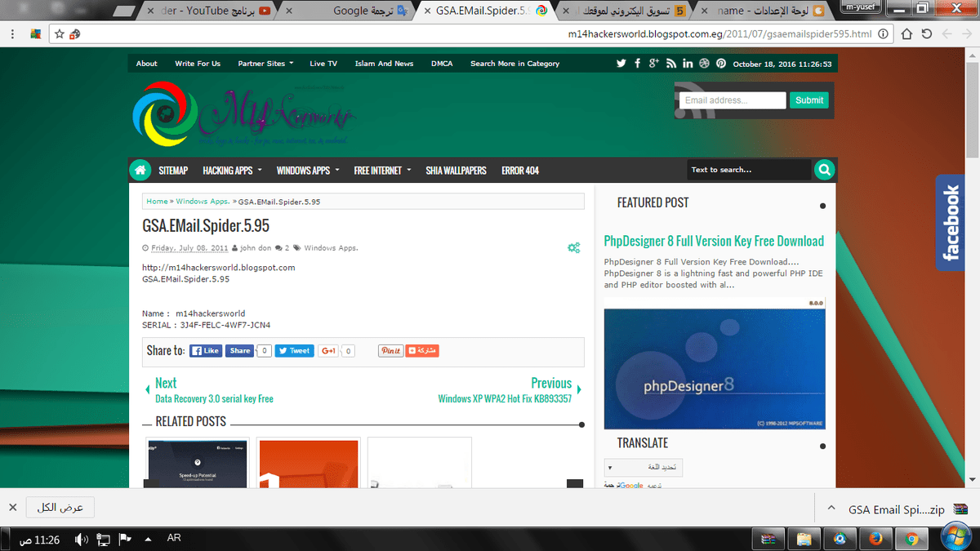Open the translate language select box
Viewport: 980px width, 551px height.
pos(644,468)
